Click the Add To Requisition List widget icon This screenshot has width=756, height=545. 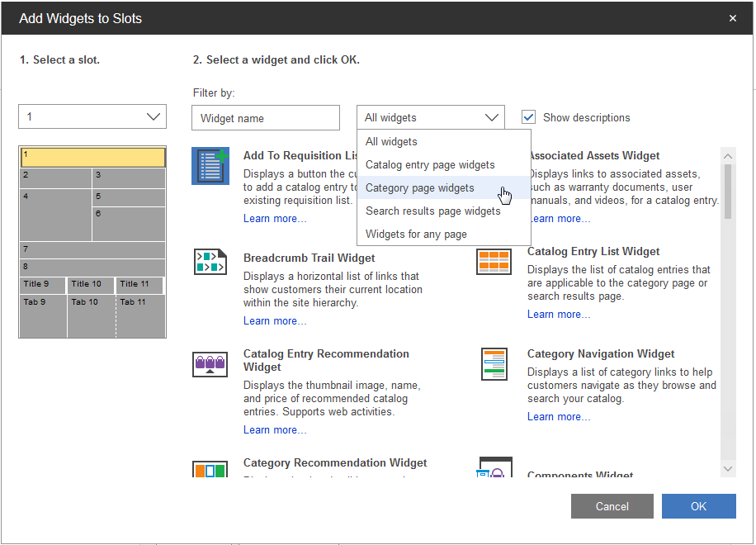point(210,166)
